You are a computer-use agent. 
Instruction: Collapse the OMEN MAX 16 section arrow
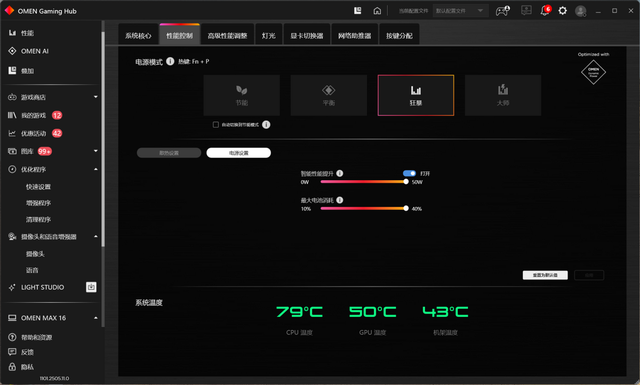pos(96,318)
